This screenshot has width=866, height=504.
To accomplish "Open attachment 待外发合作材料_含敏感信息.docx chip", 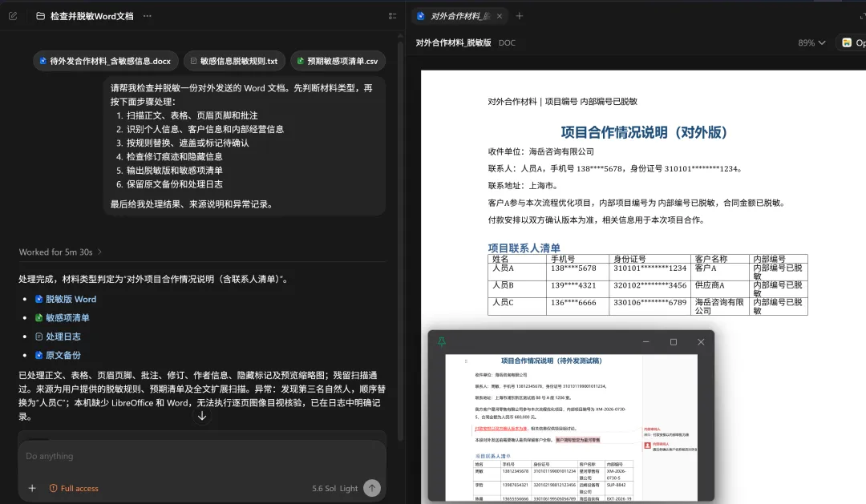I will point(106,61).
